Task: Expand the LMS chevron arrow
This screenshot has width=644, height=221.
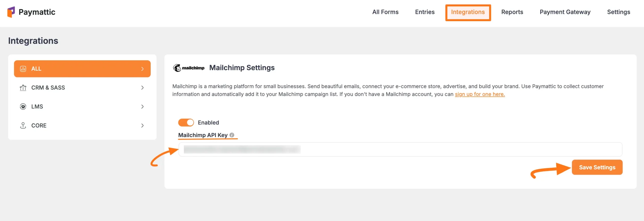Action: pos(142,107)
